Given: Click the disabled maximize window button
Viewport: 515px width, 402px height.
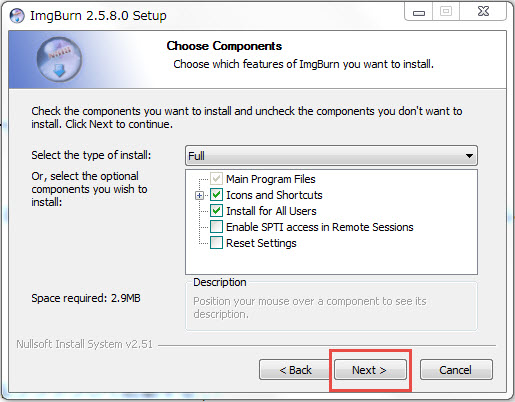Looking at the screenshot, I should click(x=446, y=12).
